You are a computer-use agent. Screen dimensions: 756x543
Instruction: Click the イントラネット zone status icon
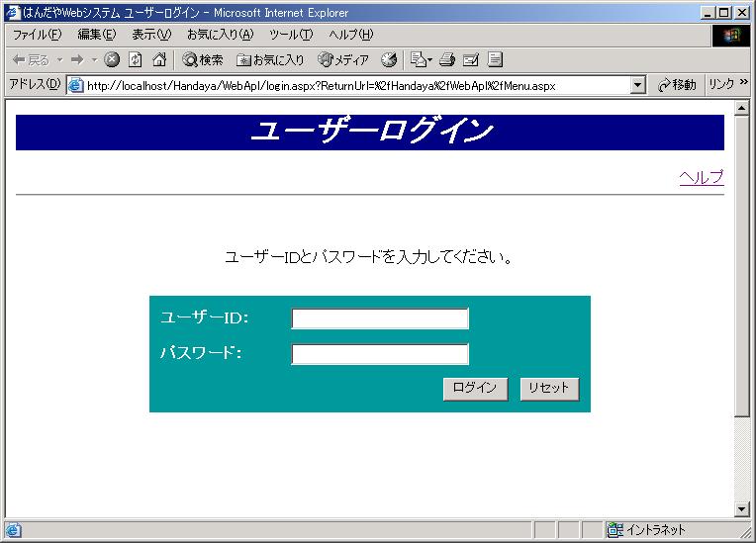pos(615,530)
